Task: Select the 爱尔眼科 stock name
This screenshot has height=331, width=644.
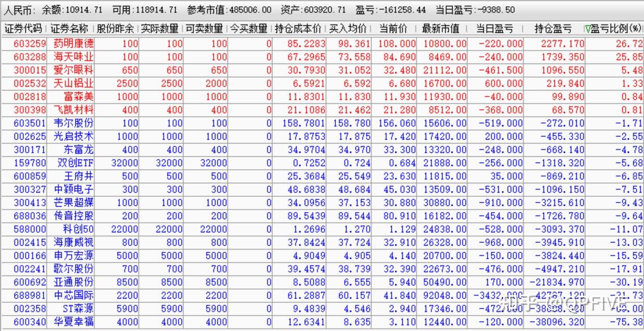Action: click(x=73, y=70)
